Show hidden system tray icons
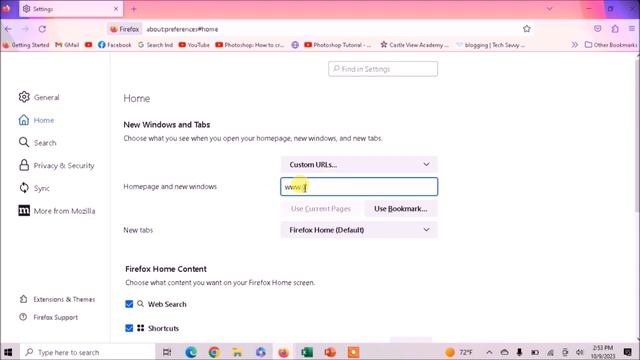The height and width of the screenshot is (360, 640). [489, 352]
